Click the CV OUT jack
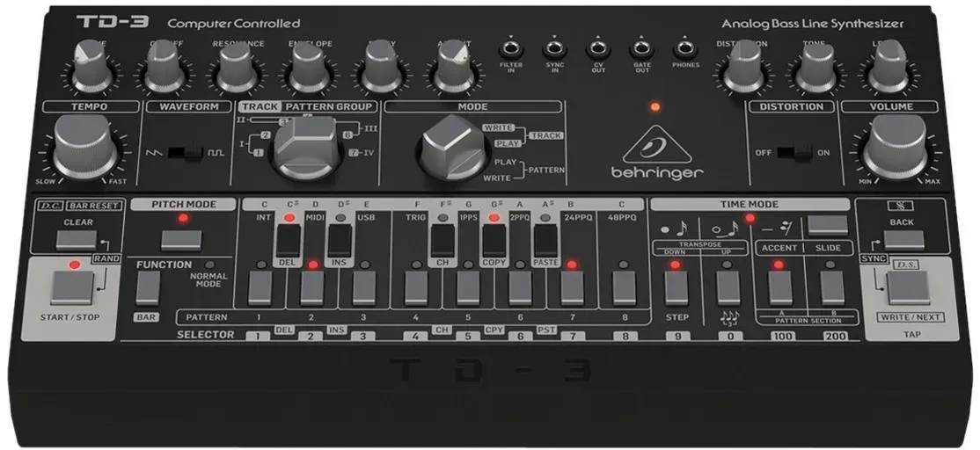Viewport: 980px width, 450px height. coord(597,48)
